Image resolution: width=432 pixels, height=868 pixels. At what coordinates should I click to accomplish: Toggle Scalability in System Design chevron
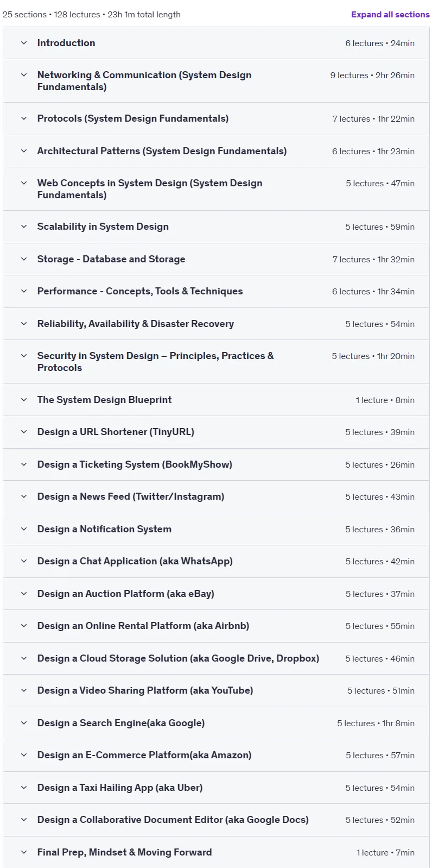coord(24,227)
